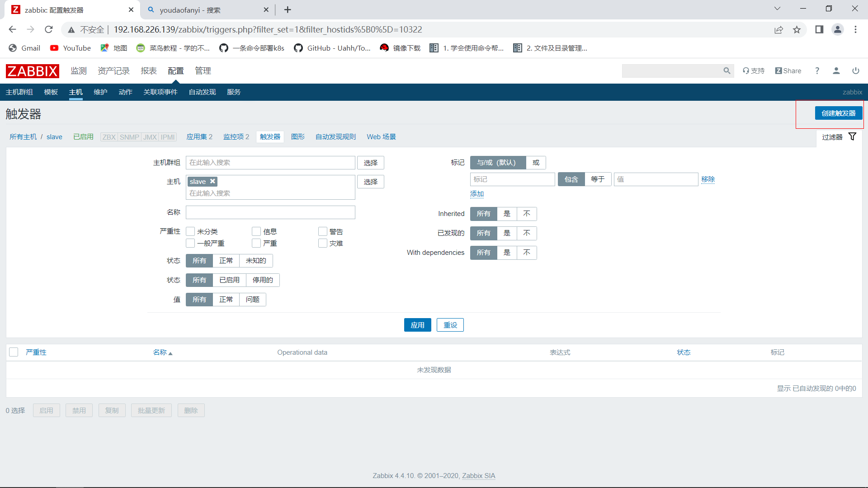Toggle the 警告 severity checkbox
This screenshot has width=868, height=488.
pyautogui.click(x=322, y=231)
